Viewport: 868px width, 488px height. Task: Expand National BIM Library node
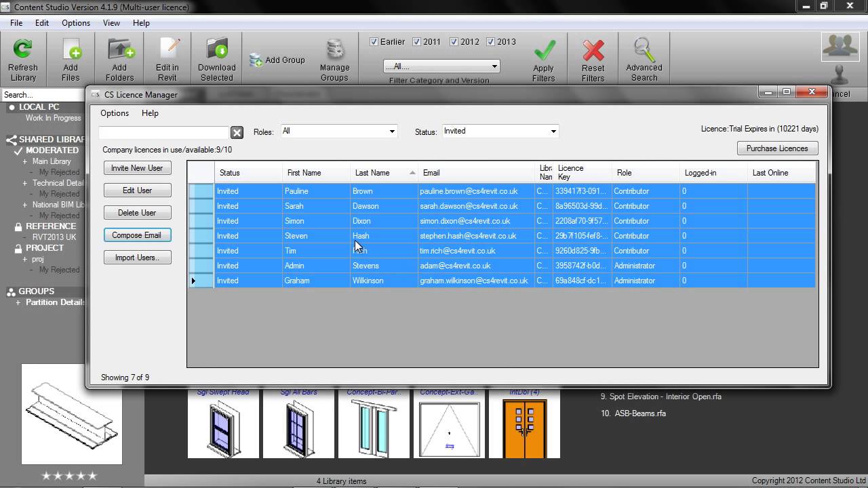pyautogui.click(x=25, y=205)
